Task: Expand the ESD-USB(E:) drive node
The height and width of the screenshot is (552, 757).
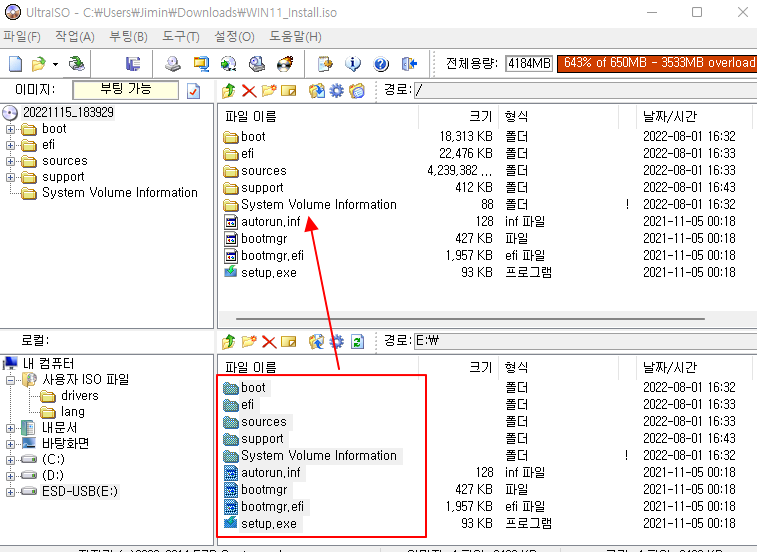Action: coord(10,492)
